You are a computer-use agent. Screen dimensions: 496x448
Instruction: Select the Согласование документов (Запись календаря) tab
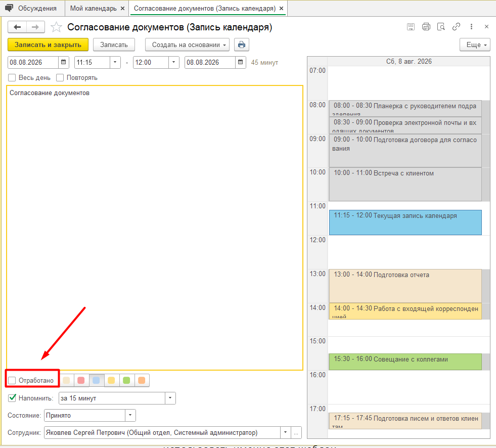[x=205, y=9]
